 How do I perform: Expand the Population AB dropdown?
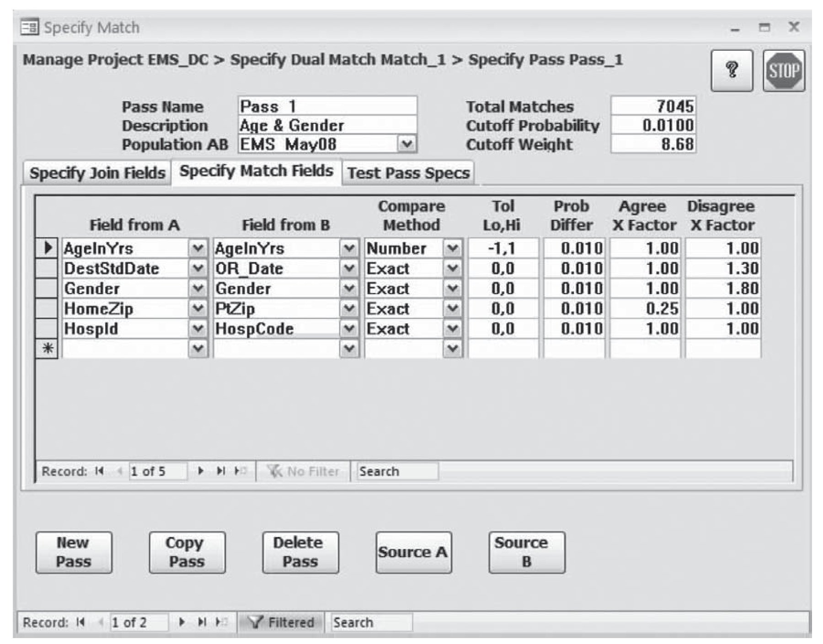pos(406,144)
